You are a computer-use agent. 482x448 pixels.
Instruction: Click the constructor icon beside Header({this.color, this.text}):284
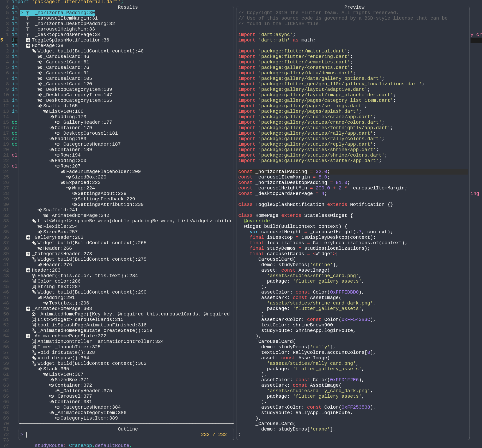pos(34,276)
